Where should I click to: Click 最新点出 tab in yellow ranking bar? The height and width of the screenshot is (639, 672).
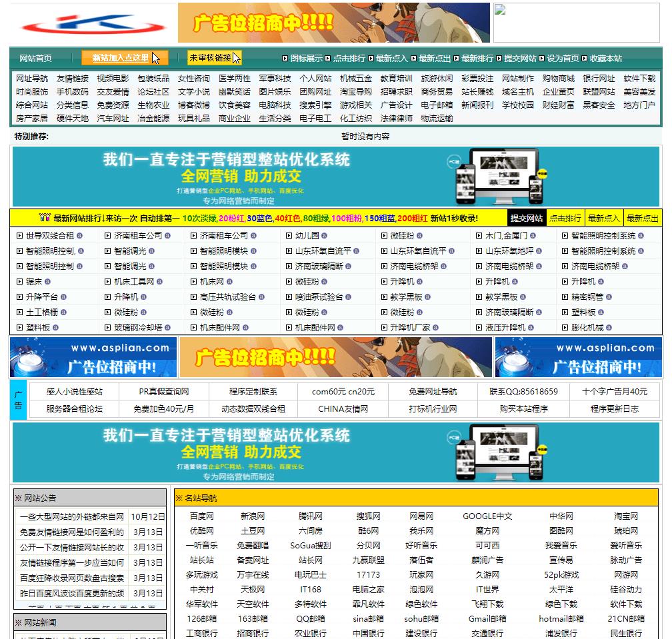pos(643,218)
